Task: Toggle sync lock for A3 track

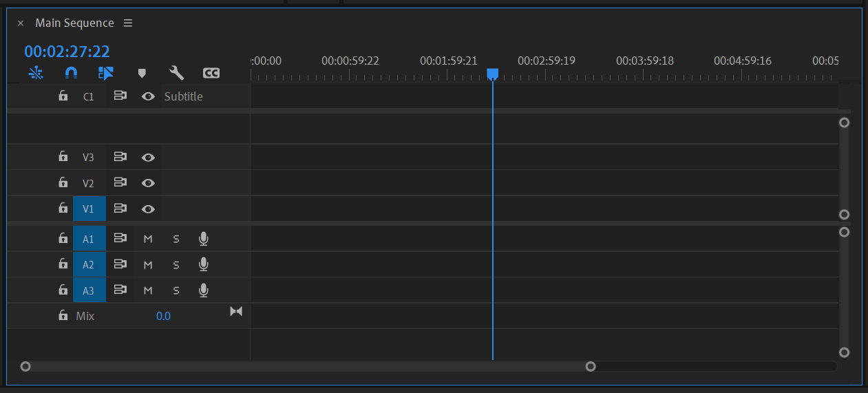Action: coord(120,290)
